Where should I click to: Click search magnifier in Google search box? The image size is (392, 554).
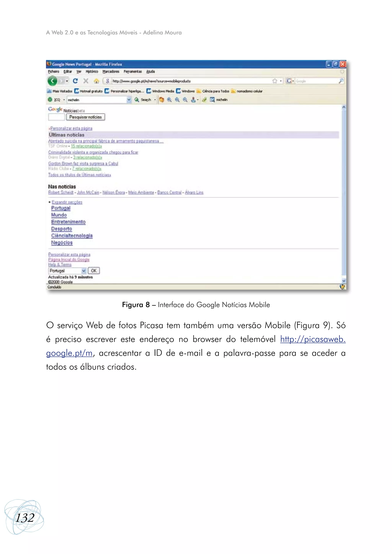point(341,81)
